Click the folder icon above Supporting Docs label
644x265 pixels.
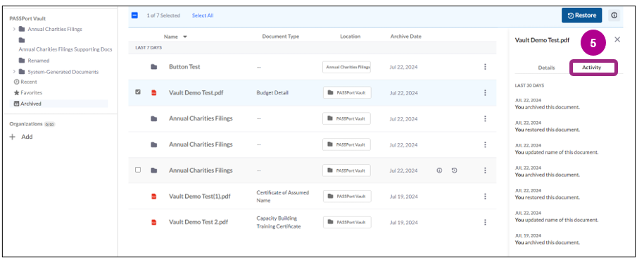22,40
